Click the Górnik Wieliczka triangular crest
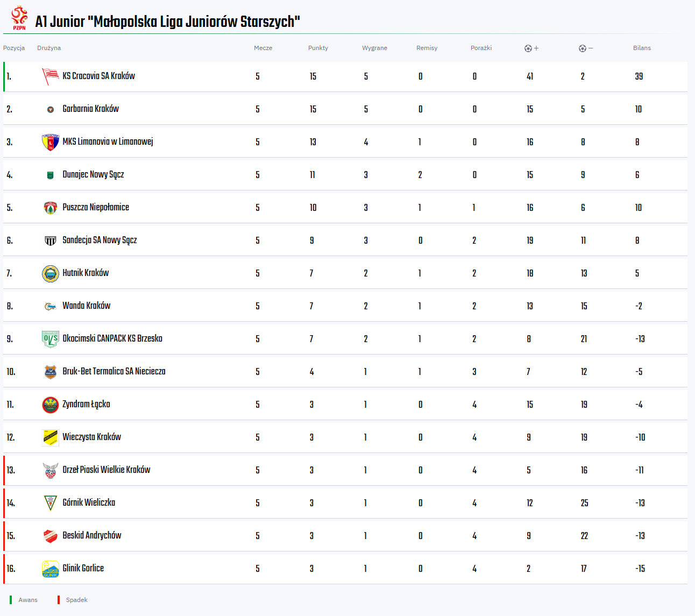The width and height of the screenshot is (695, 616). (51, 503)
